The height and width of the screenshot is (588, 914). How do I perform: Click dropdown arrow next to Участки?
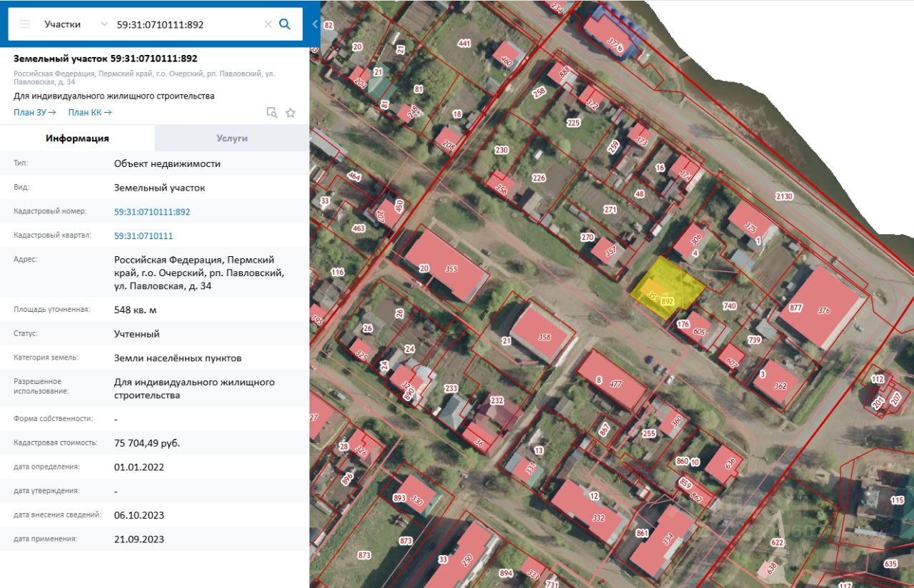coord(104,24)
